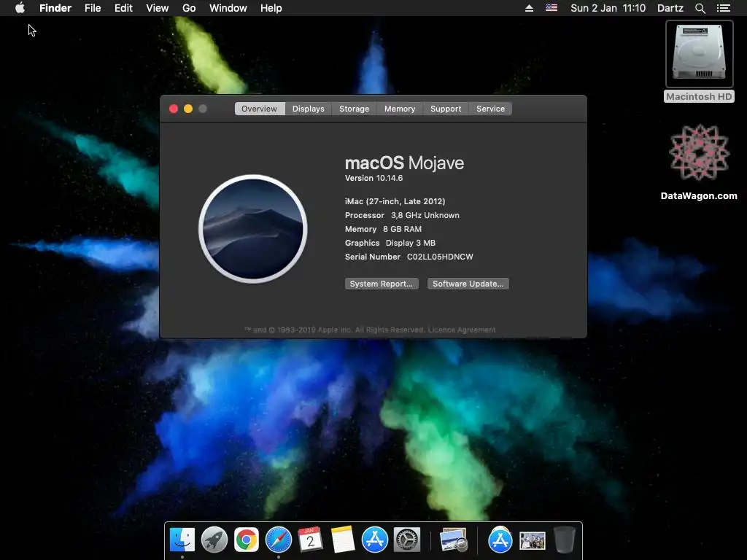Switch to the Displays tab
The image size is (747, 560).
(309, 109)
